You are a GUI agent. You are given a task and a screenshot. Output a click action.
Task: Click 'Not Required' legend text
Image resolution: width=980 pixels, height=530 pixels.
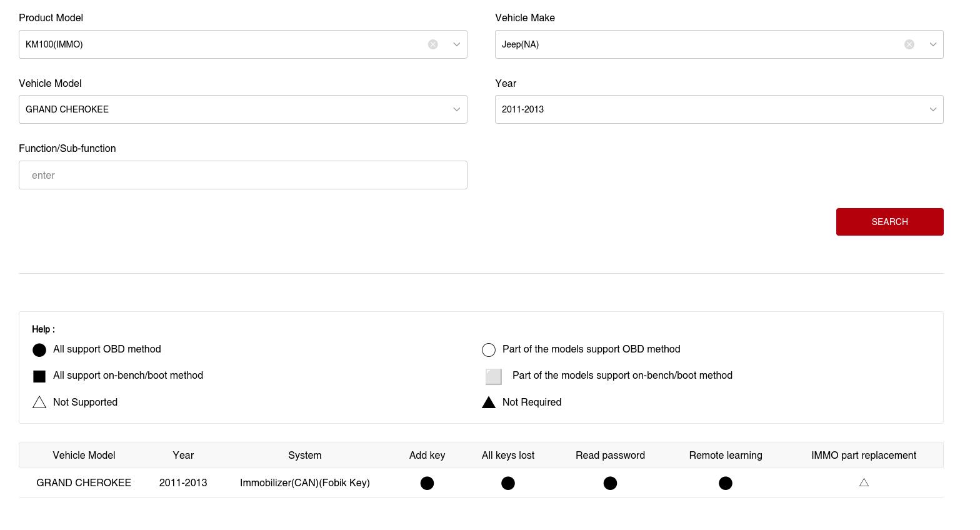click(x=532, y=402)
